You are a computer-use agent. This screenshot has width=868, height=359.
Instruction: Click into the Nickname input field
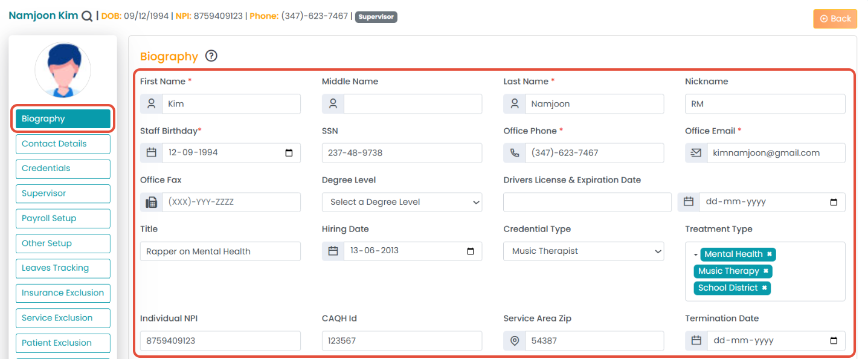coord(765,104)
